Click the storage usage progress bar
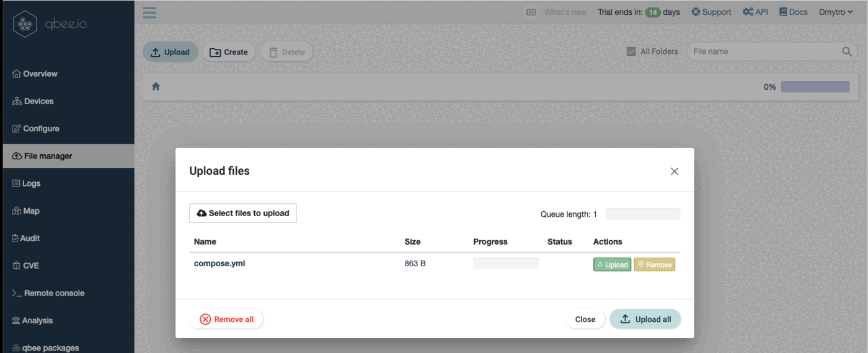Screen dimensions: 868x353 click(x=815, y=87)
